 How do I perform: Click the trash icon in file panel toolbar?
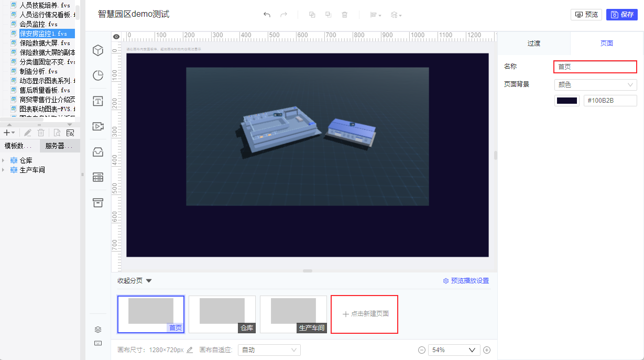click(41, 133)
